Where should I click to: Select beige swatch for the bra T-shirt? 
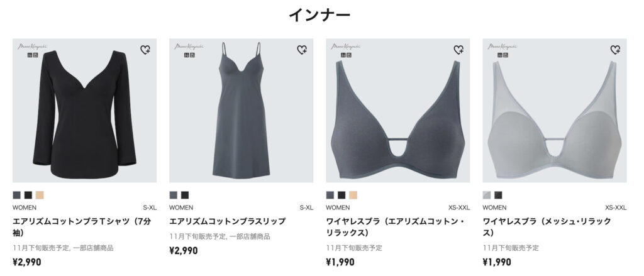point(40,195)
